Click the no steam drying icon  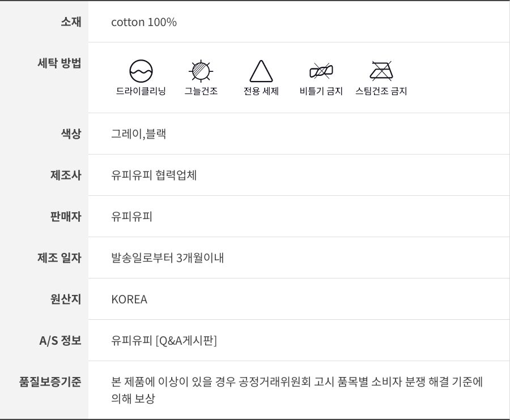pos(381,71)
